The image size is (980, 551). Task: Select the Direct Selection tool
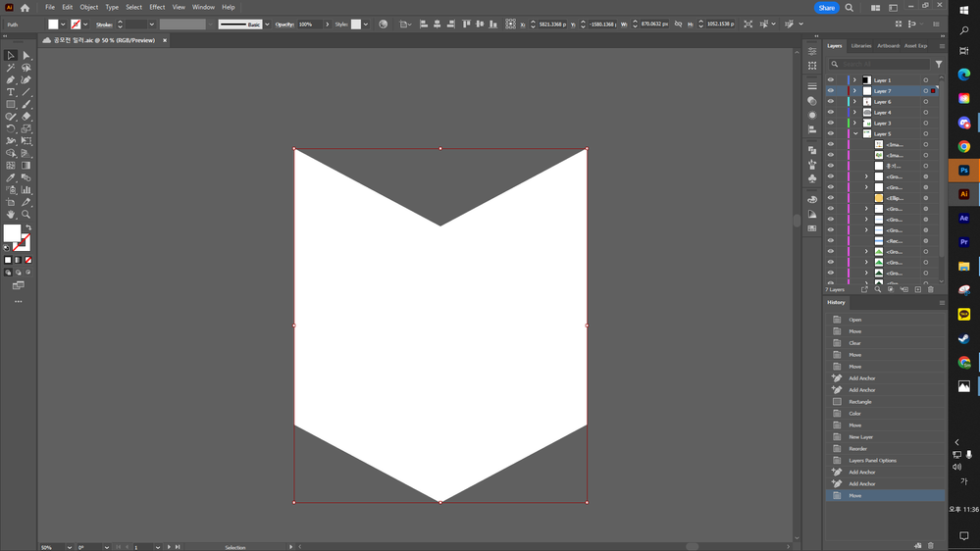click(x=26, y=56)
